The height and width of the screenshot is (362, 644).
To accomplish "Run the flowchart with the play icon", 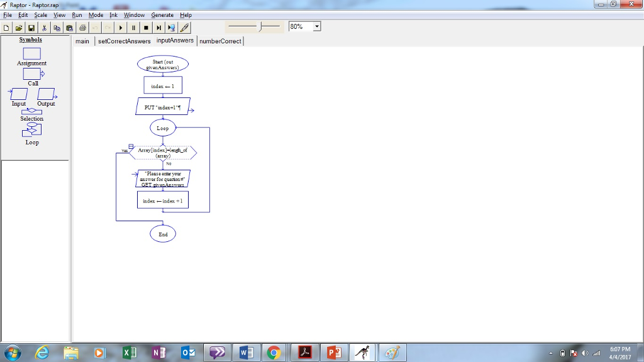I will pyautogui.click(x=120, y=27).
